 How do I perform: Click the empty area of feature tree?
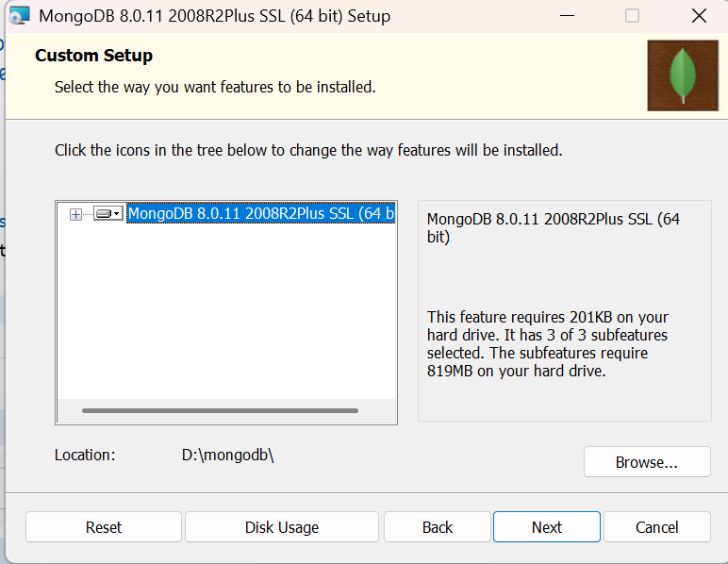(x=226, y=311)
